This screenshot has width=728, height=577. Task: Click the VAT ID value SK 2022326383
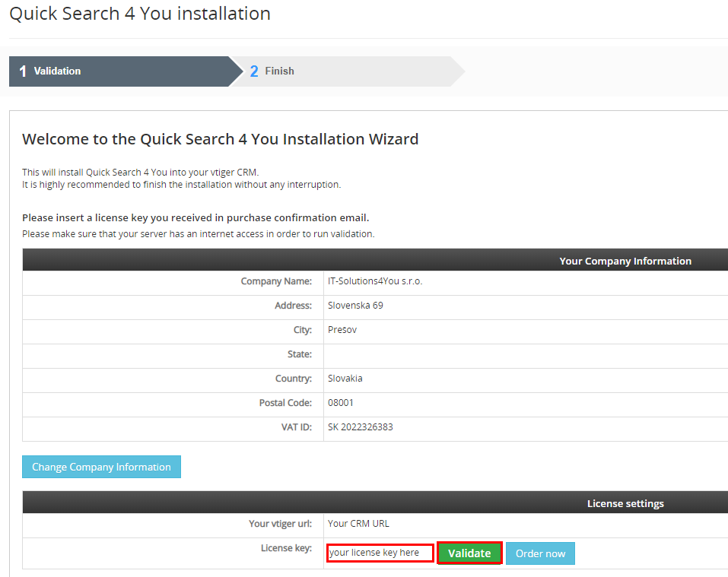(361, 427)
